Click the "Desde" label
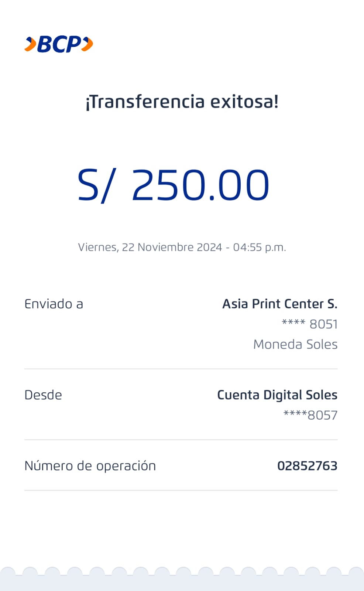364x591 pixels. (x=43, y=395)
